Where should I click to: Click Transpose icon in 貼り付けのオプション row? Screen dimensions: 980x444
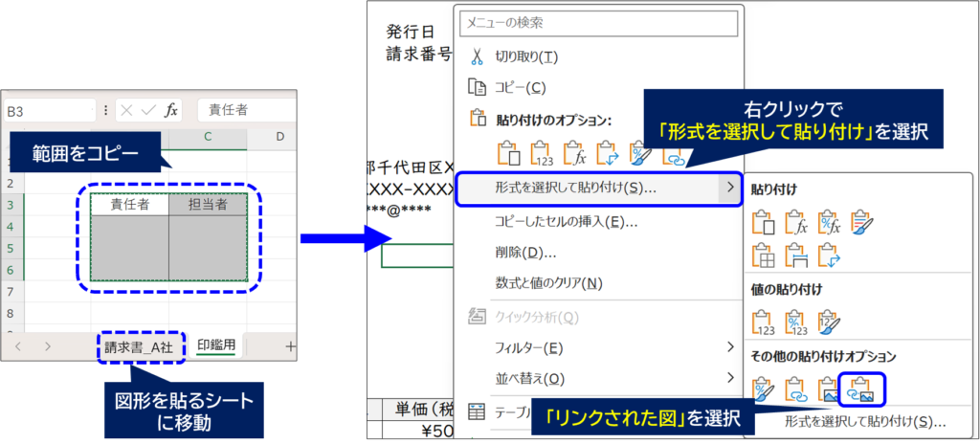608,153
